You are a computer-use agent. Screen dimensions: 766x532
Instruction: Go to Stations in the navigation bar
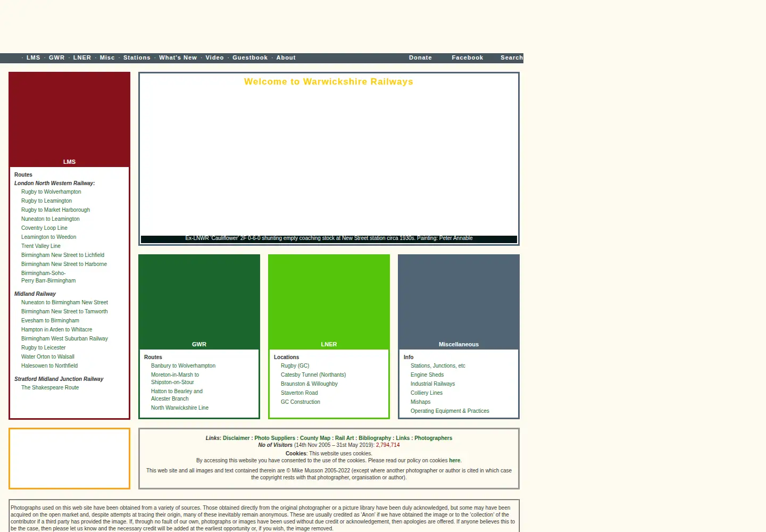pos(137,58)
